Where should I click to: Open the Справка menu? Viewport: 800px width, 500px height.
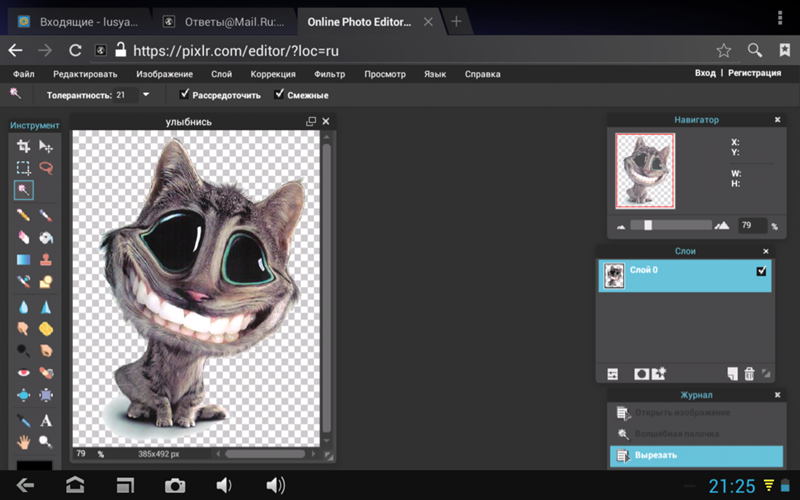482,74
